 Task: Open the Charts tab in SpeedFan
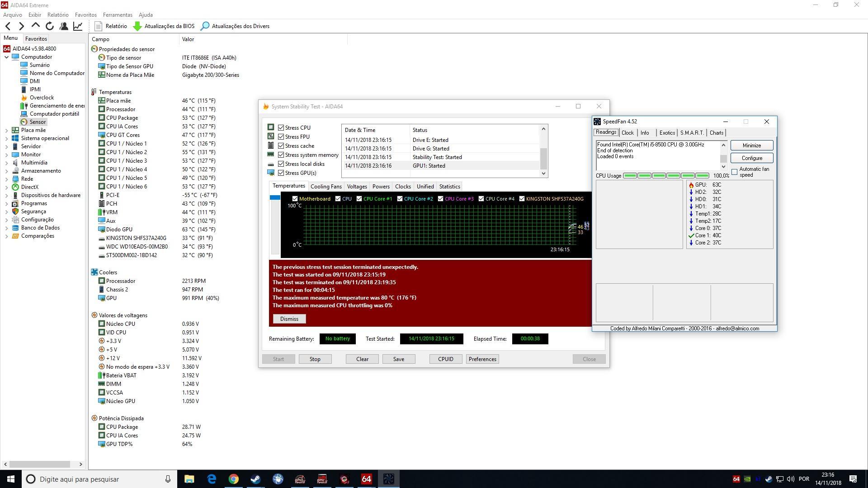coord(717,133)
